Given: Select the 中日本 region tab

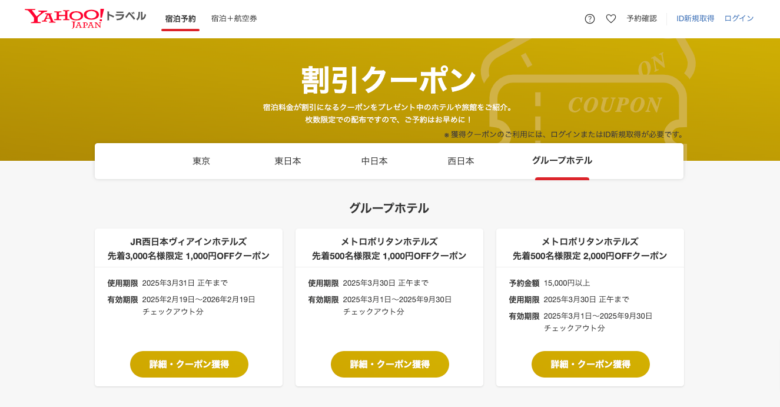Looking at the screenshot, I should click(374, 161).
